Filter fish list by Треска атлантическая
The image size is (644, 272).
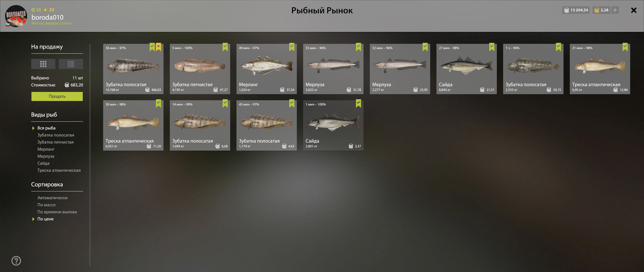(x=59, y=170)
